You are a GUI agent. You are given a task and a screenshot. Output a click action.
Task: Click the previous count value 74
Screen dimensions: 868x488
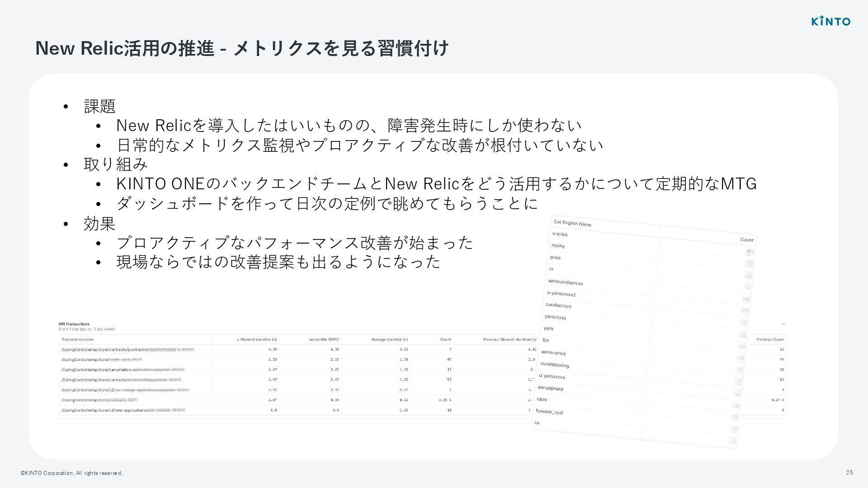(x=782, y=360)
